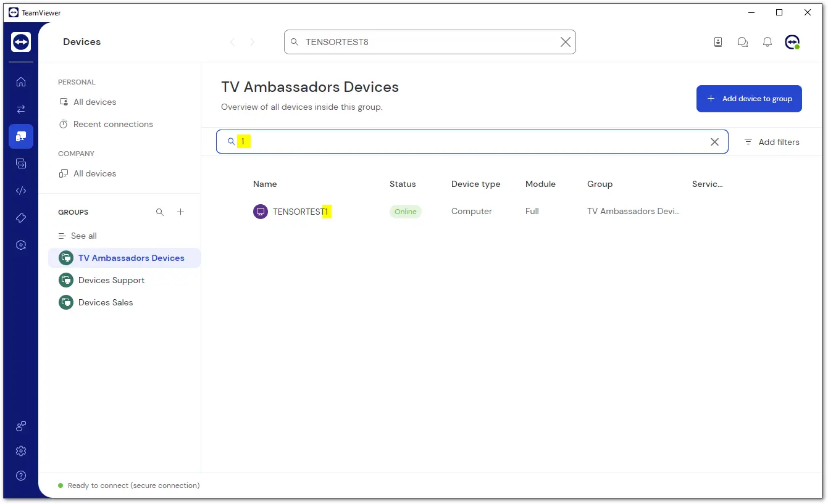Click the Computer device type cell
The height and width of the screenshot is (504, 828).
pyautogui.click(x=472, y=211)
